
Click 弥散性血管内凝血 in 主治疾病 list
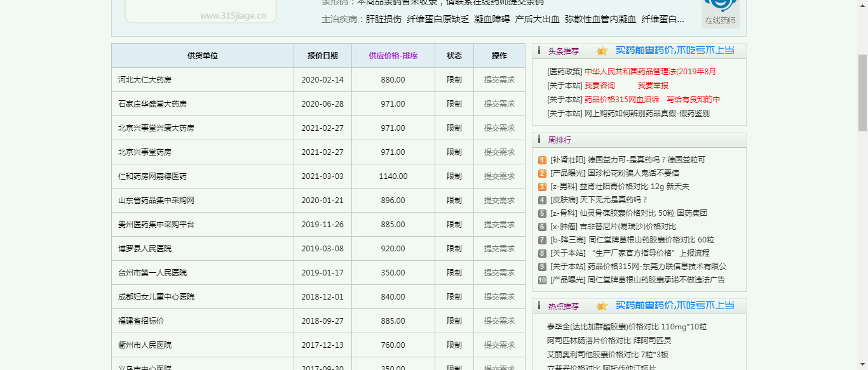600,19
